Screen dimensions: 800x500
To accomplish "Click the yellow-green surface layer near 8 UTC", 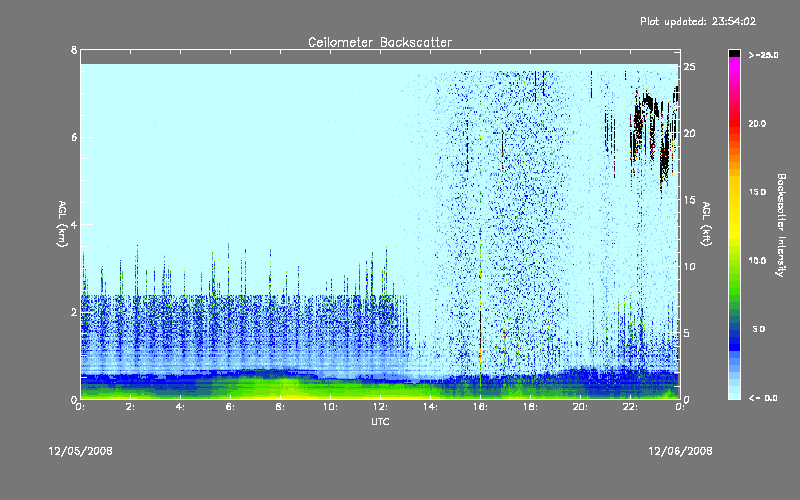I will pos(286,390).
